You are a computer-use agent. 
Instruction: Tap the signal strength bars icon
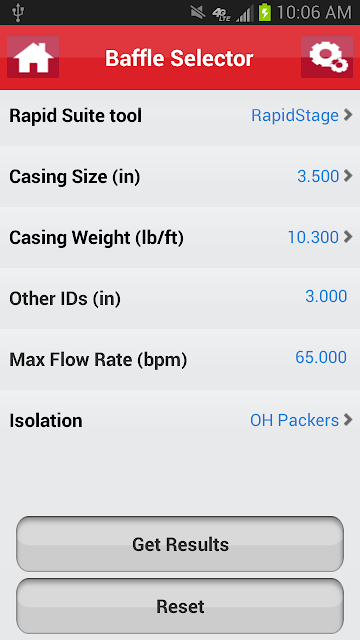[244, 13]
